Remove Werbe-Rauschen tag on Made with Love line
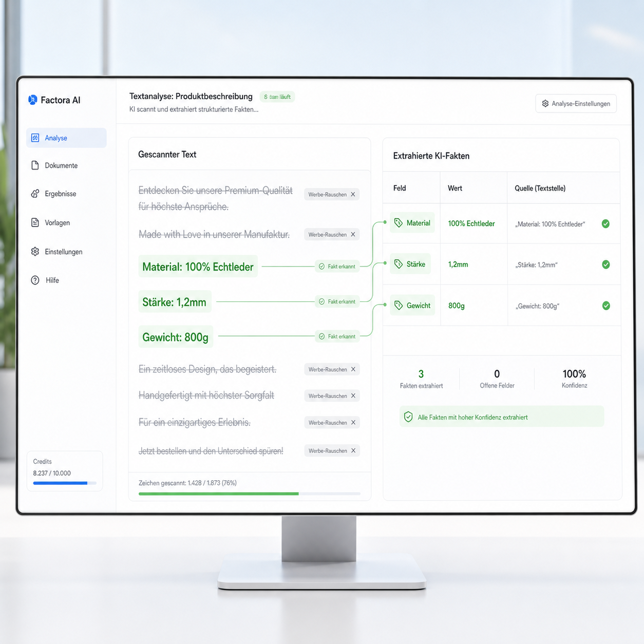 pyautogui.click(x=353, y=235)
